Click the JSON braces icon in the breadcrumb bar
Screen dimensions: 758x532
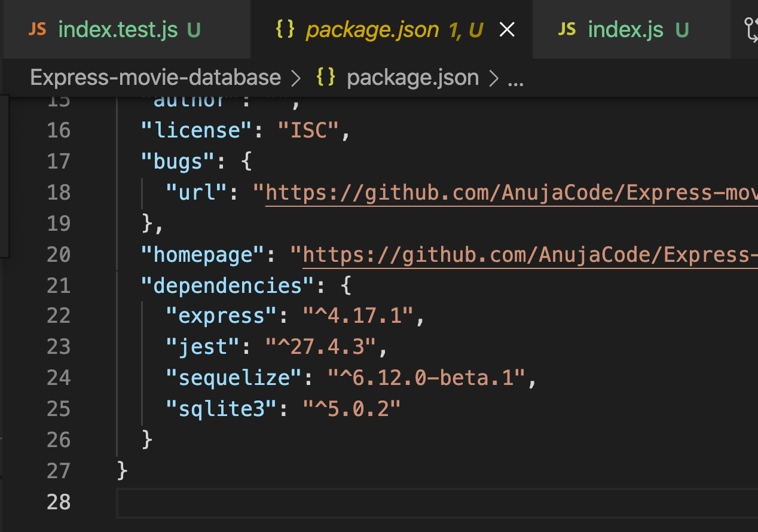click(x=325, y=77)
